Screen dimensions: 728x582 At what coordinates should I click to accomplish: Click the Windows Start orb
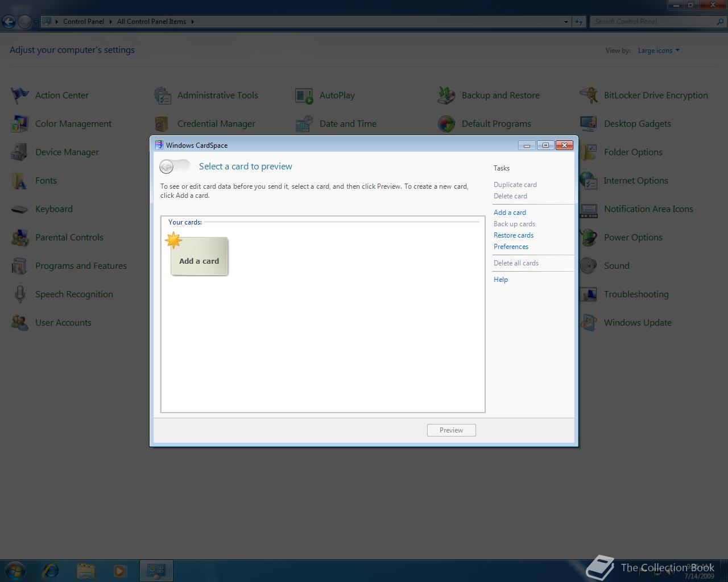pos(15,570)
